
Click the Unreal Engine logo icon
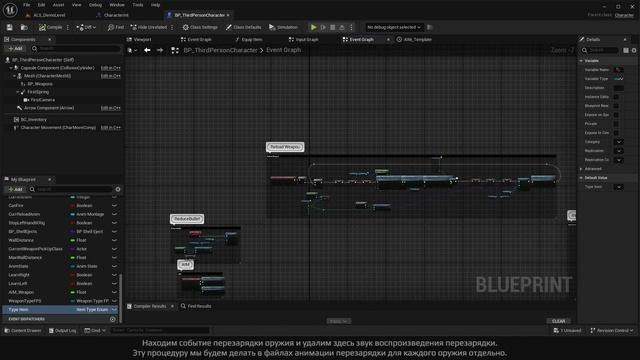point(10,10)
